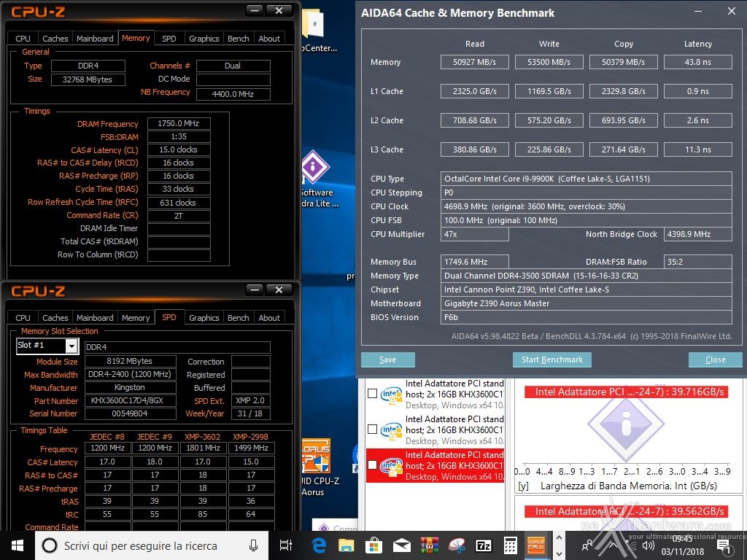
Task: Open the Mail app from taskbar
Action: [x=402, y=545]
